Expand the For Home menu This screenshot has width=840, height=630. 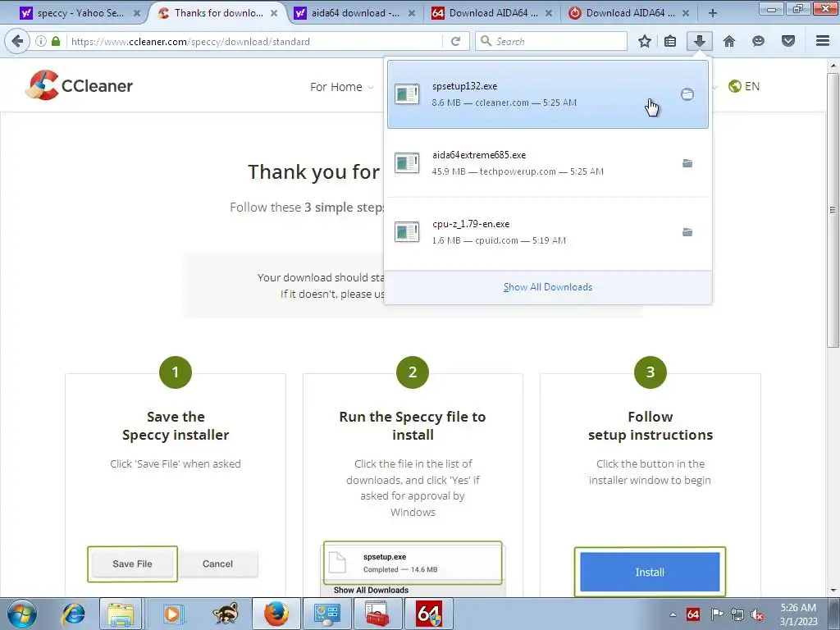[x=341, y=87]
